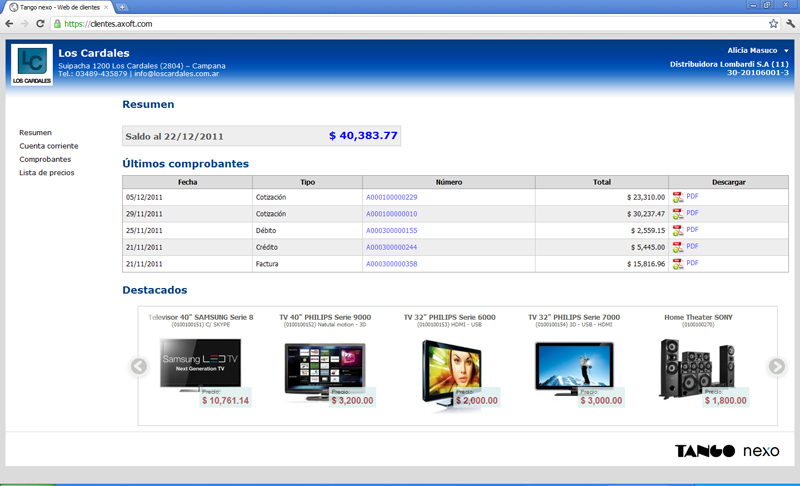Click the Fecha column header
The height and width of the screenshot is (486, 800).
click(187, 182)
